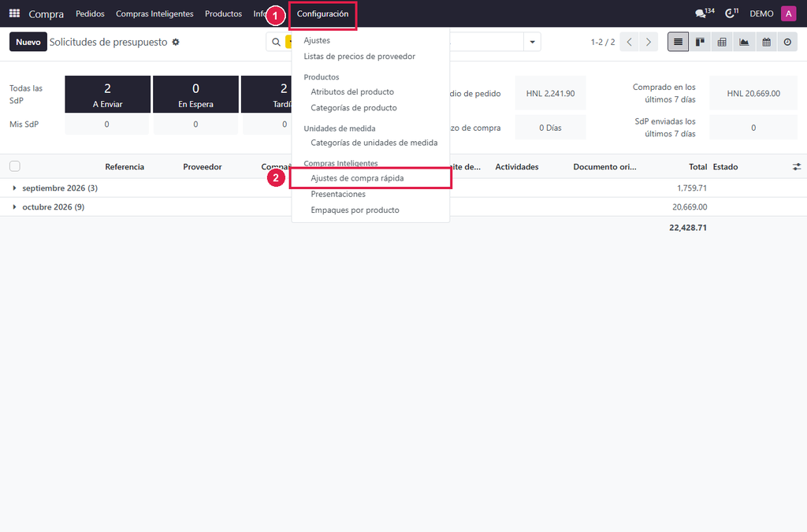
Task: Select Categorías de unidades de medida
Action: 374,143
